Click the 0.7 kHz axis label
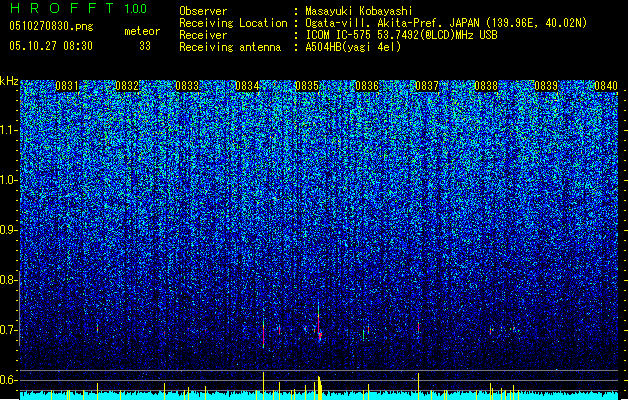The image size is (629, 400). 9,330
